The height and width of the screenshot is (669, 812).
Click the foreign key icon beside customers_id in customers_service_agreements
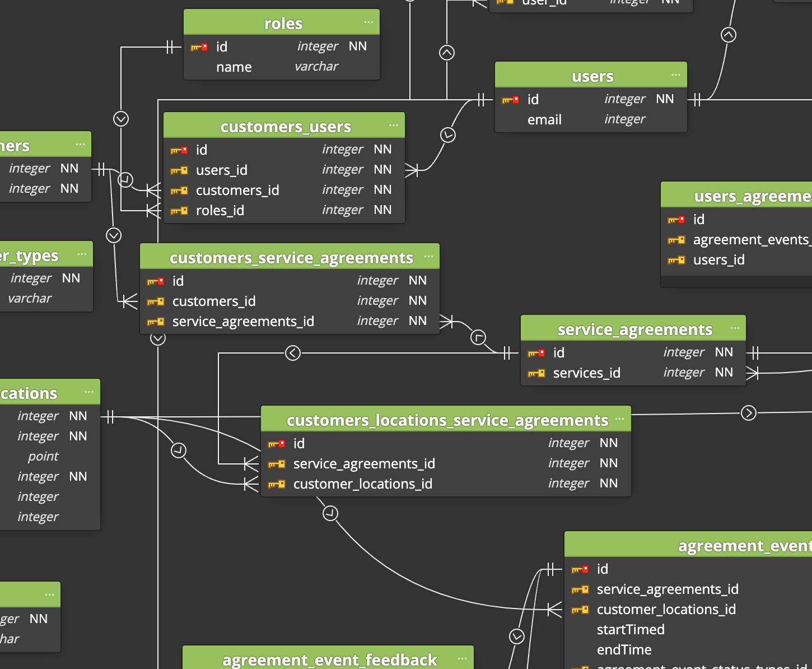point(155,301)
